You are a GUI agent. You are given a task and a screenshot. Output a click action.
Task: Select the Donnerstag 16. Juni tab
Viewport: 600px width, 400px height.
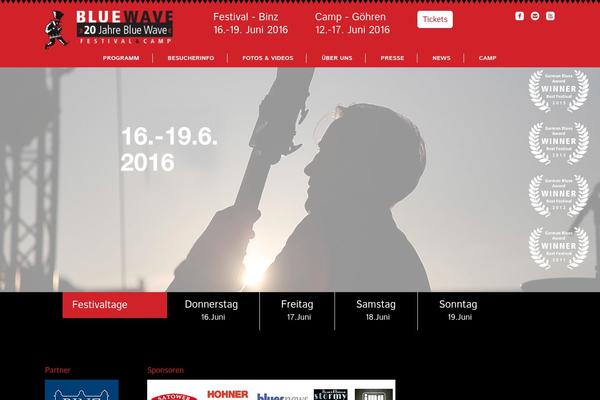pyautogui.click(x=212, y=310)
